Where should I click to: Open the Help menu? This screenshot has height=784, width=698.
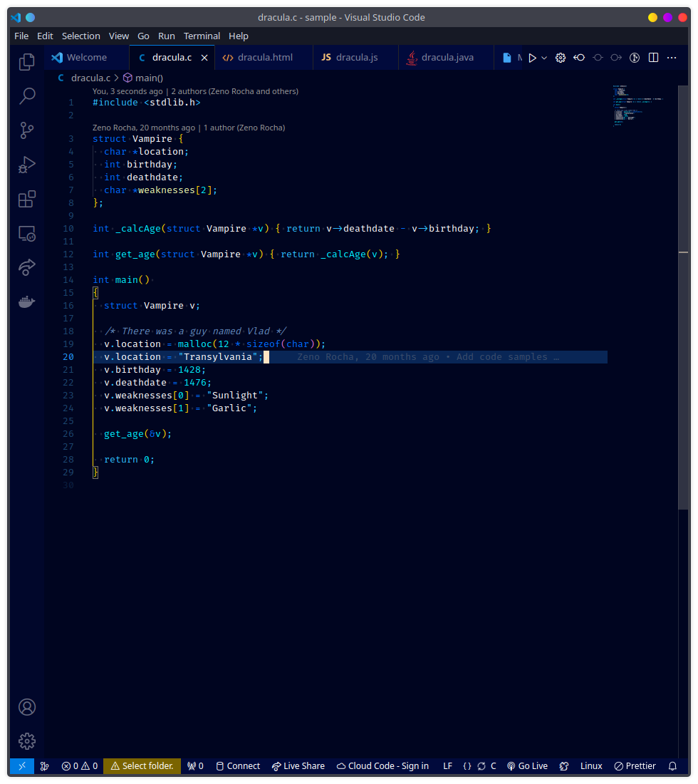click(x=239, y=36)
